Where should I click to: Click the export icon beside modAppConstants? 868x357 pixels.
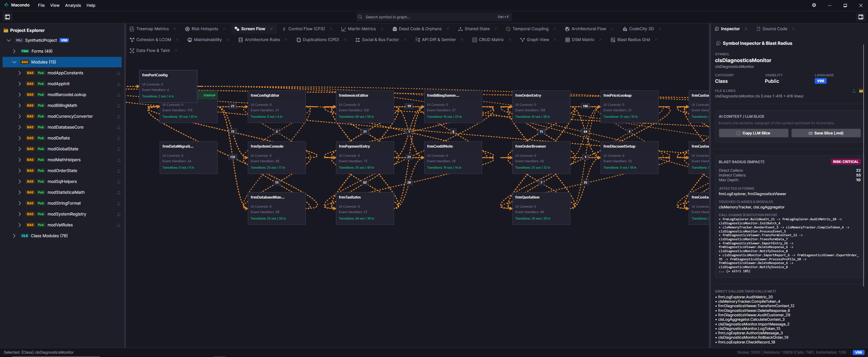(x=119, y=73)
